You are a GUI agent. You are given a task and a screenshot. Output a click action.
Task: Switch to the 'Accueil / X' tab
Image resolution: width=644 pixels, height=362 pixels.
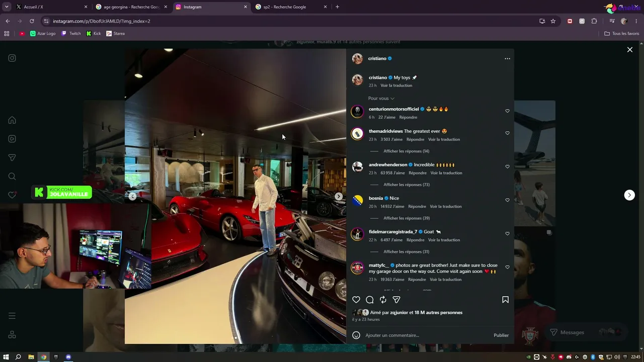[50, 7]
